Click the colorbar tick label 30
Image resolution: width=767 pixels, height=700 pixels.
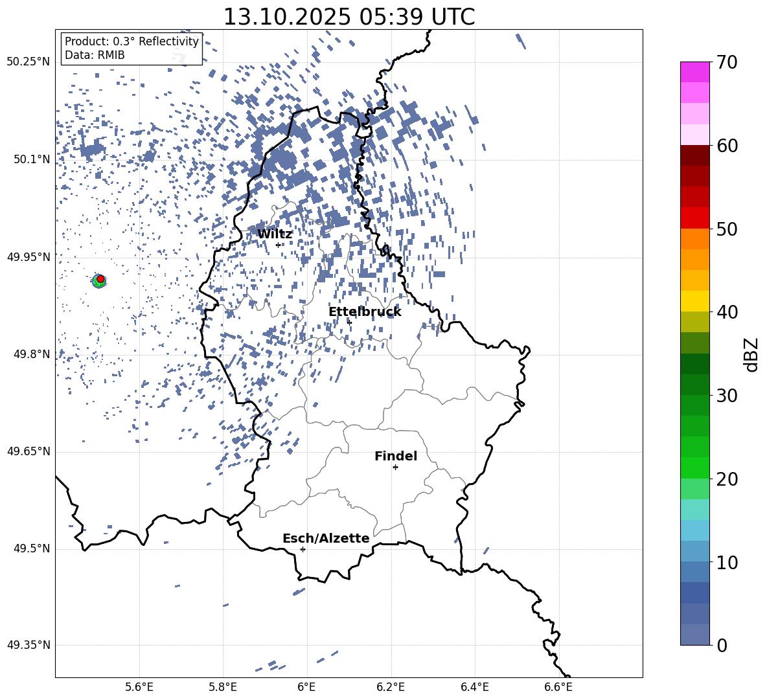point(727,396)
